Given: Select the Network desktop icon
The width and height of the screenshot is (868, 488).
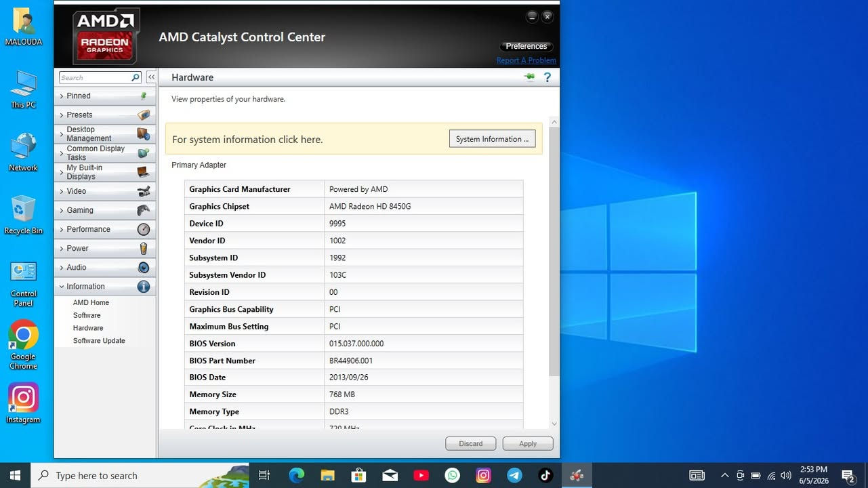Looking at the screenshot, I should click(x=24, y=152).
